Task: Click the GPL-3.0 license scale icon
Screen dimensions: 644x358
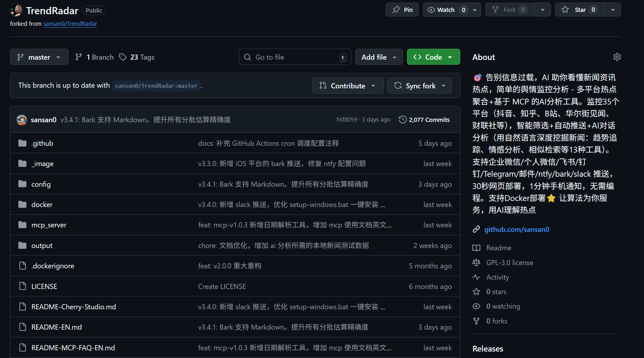Action: [x=476, y=262]
